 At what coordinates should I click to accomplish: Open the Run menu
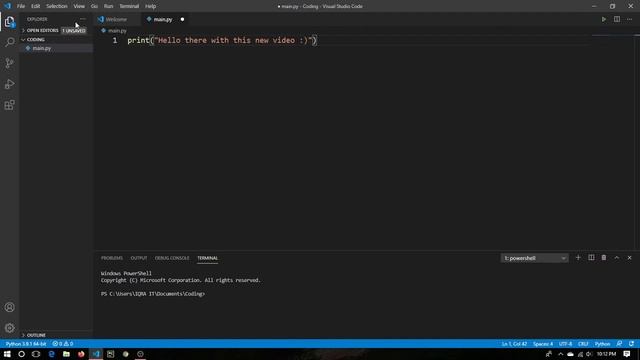(x=108, y=6)
